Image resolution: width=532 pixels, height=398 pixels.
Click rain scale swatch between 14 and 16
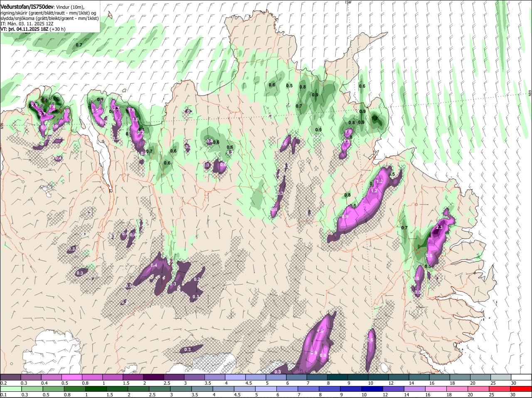tap(415, 388)
